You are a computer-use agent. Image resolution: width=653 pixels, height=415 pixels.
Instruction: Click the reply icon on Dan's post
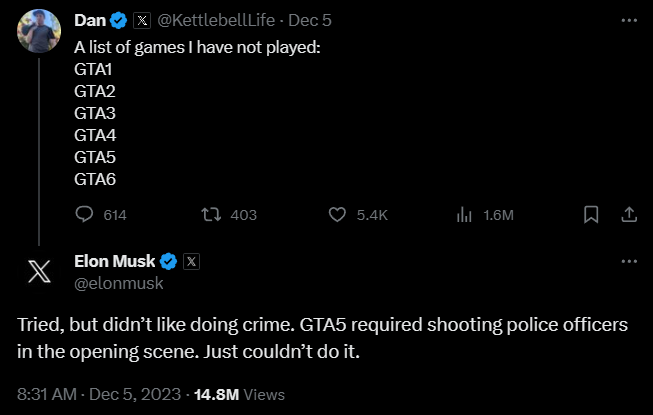85,214
